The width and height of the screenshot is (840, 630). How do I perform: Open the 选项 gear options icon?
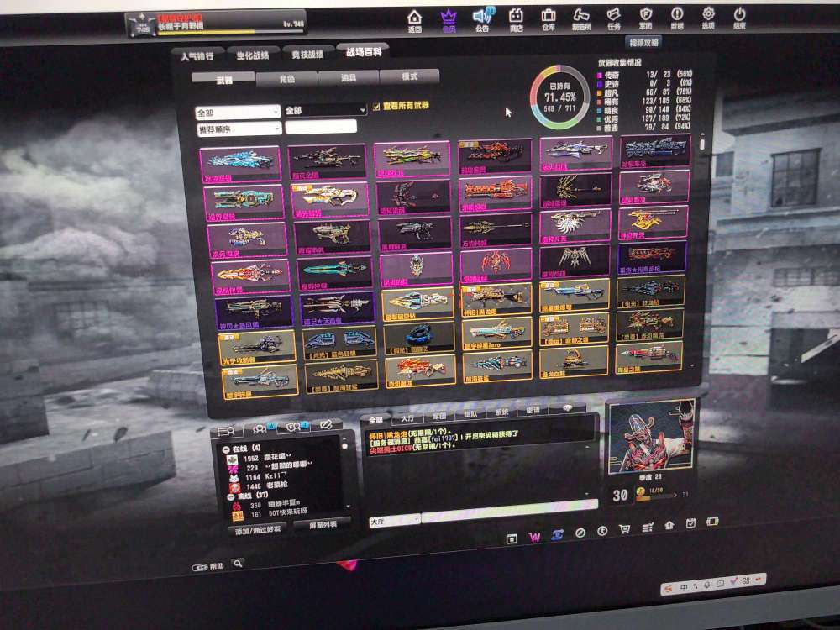pyautogui.click(x=708, y=18)
